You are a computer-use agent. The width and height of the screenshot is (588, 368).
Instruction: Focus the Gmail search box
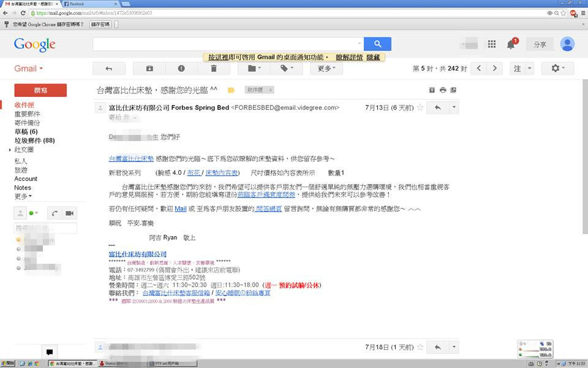point(224,44)
